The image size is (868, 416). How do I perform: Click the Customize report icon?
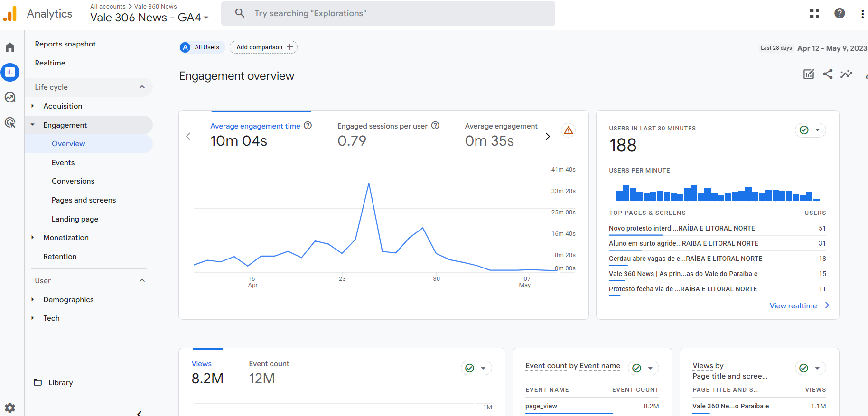coord(809,74)
